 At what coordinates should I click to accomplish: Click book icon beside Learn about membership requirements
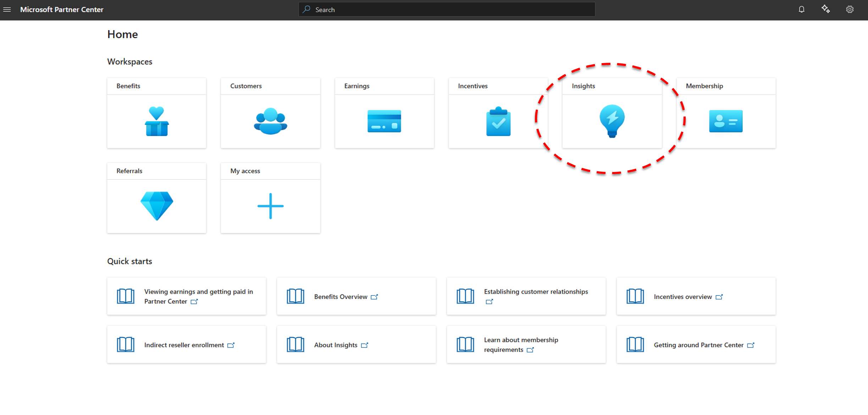click(x=465, y=344)
